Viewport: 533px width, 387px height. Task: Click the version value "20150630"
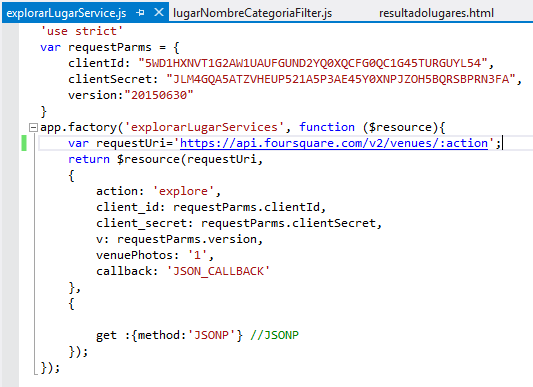tap(159, 95)
